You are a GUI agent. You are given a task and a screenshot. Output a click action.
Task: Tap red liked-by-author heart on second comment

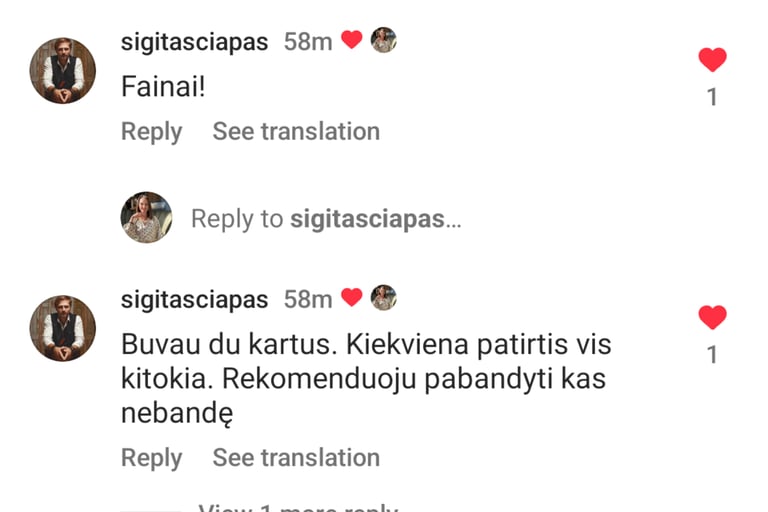point(352,297)
